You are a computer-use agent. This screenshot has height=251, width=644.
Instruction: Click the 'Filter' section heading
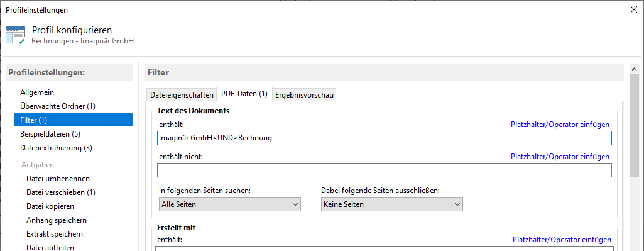(158, 72)
